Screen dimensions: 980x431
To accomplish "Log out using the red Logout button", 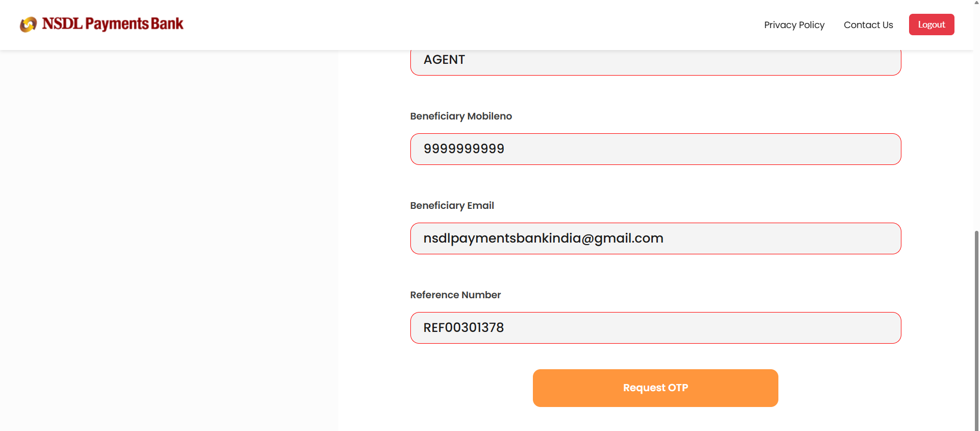I will (x=931, y=25).
